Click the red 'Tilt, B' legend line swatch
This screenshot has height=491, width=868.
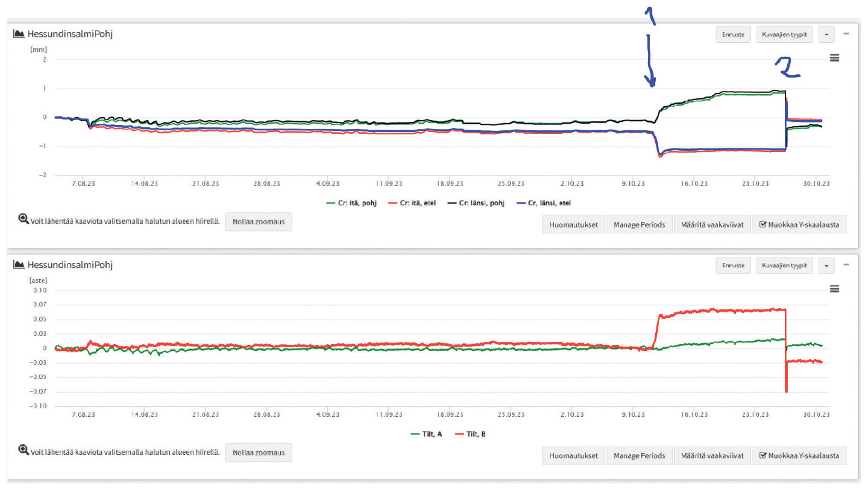[x=460, y=434]
